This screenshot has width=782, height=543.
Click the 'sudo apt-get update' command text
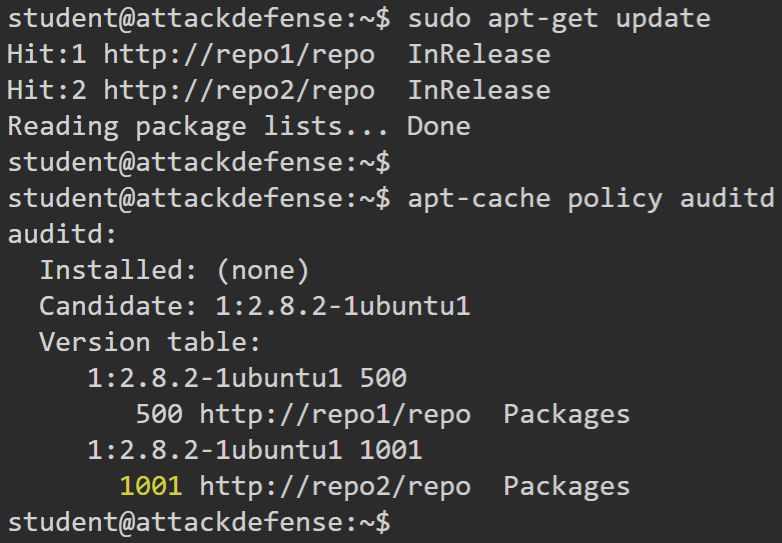pyautogui.click(x=559, y=19)
